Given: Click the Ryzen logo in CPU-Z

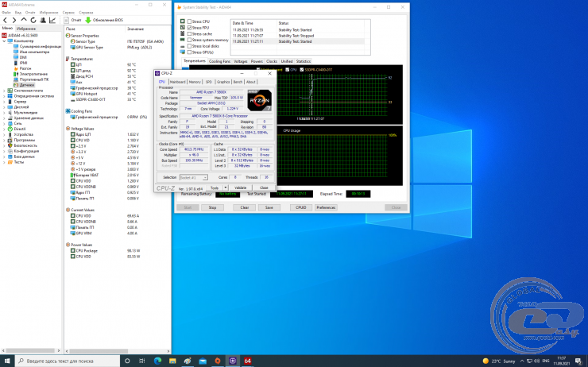Looking at the screenshot, I should tap(260, 100).
